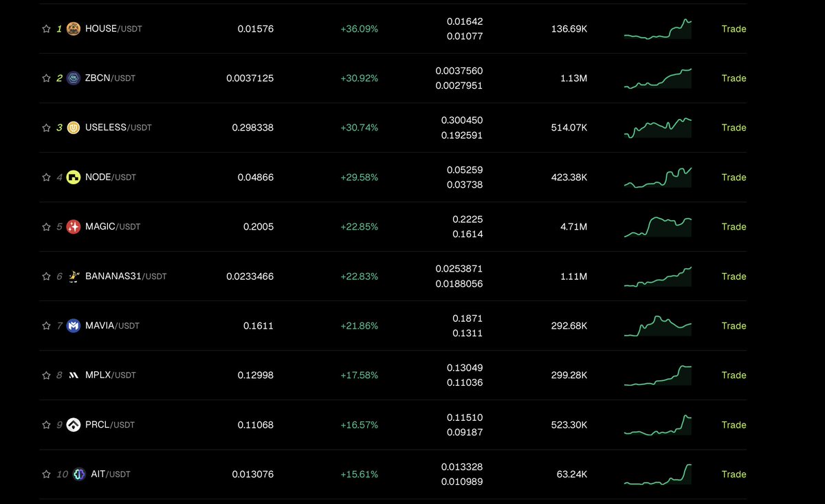Click the yellow NODE coin logo

74,177
